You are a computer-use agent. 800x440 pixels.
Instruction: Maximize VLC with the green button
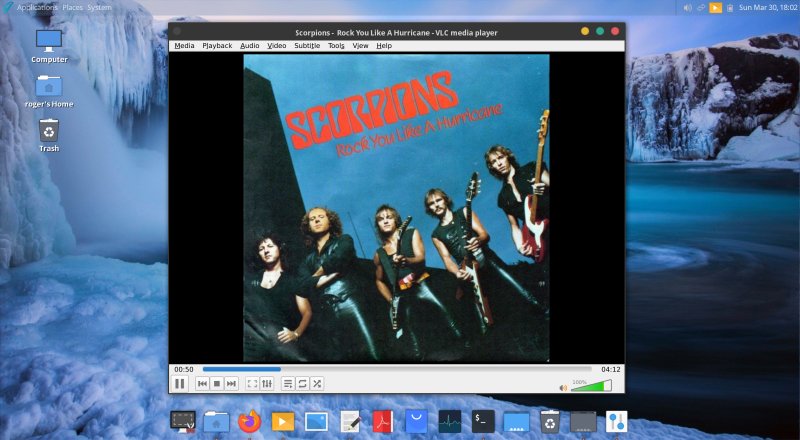click(600, 31)
